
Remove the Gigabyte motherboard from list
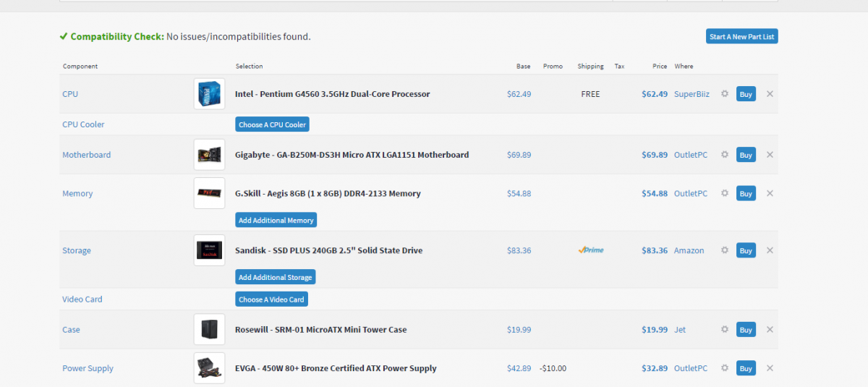pyautogui.click(x=770, y=155)
